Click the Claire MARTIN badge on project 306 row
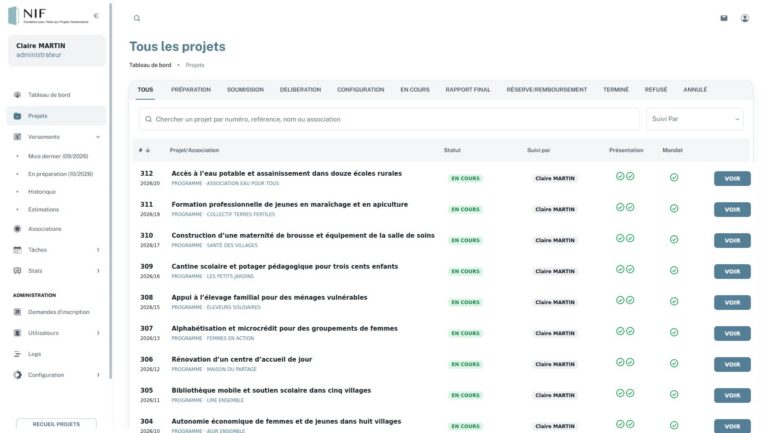 (x=554, y=364)
